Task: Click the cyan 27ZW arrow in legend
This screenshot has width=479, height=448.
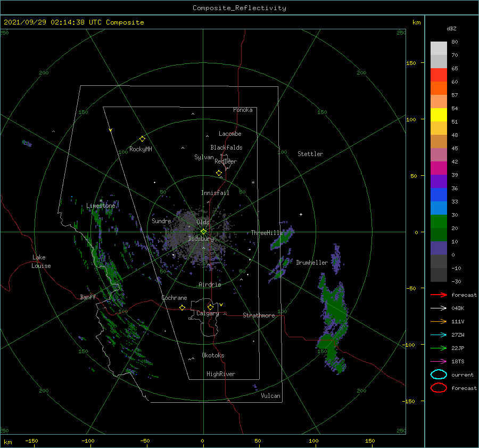Action: (439, 335)
